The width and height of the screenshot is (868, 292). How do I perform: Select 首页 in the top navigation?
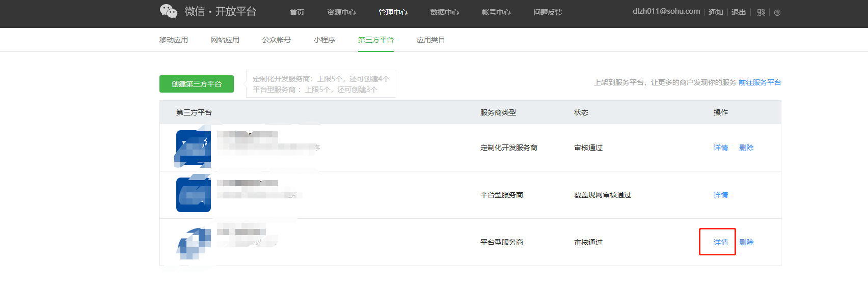[x=297, y=12]
